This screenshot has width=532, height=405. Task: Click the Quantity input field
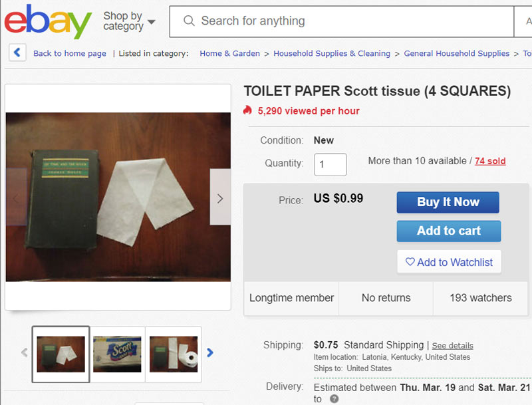330,164
